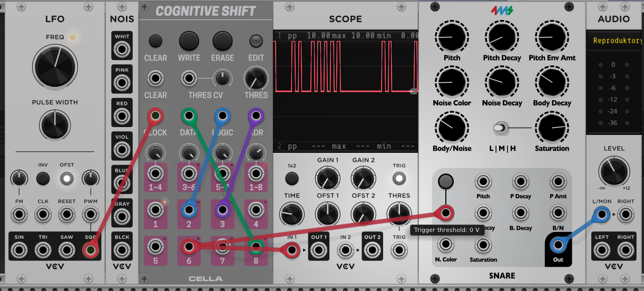Screen dimensions: 644x291
Task: Click the Snare Pitch Decay knob
Action: click(502, 36)
